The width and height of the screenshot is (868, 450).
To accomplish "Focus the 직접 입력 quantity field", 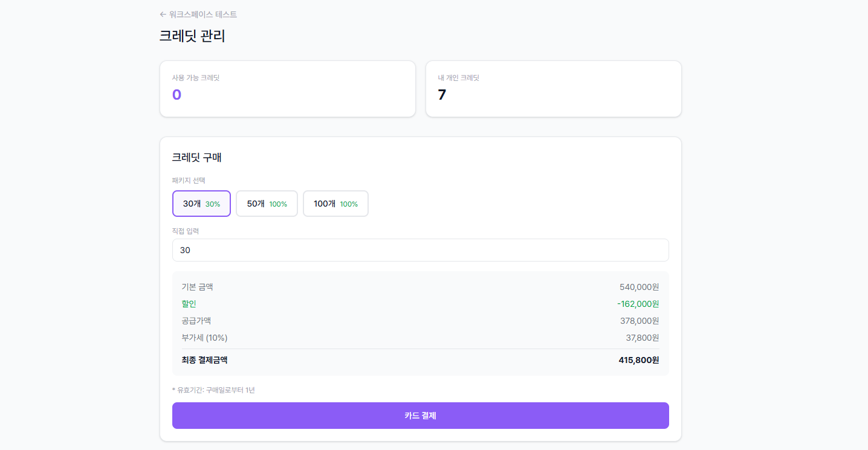I will click(420, 250).
